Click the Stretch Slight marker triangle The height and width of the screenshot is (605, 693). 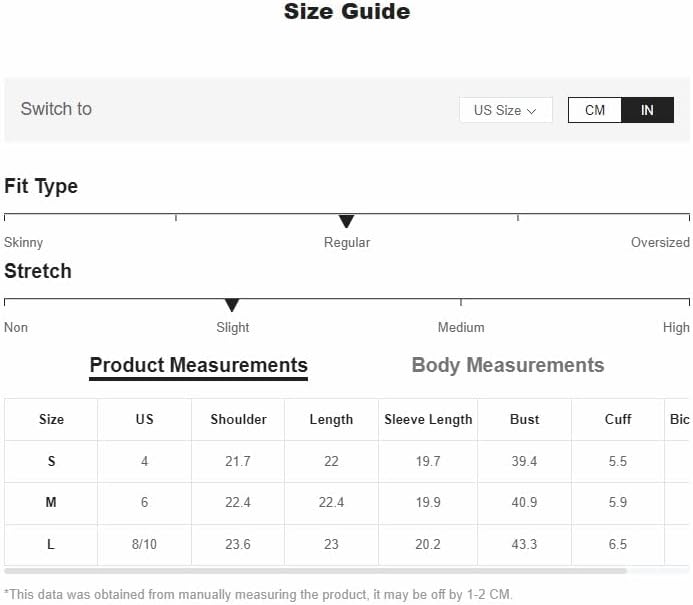[232, 305]
